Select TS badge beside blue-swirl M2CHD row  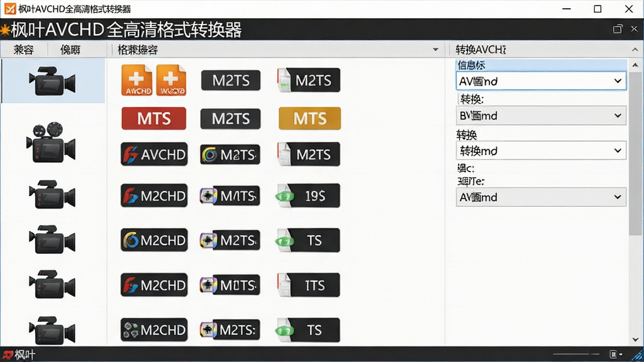(x=308, y=240)
